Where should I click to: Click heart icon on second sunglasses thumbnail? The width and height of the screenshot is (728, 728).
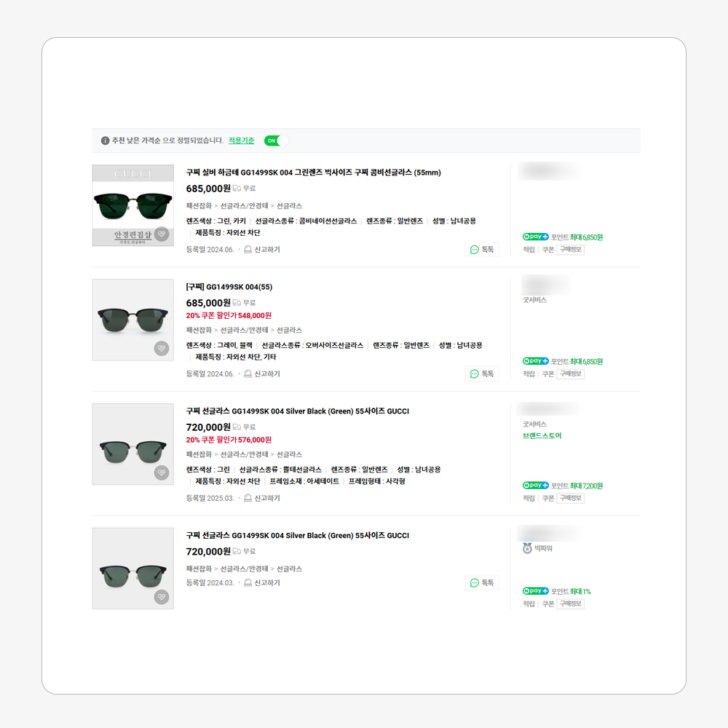click(x=162, y=348)
